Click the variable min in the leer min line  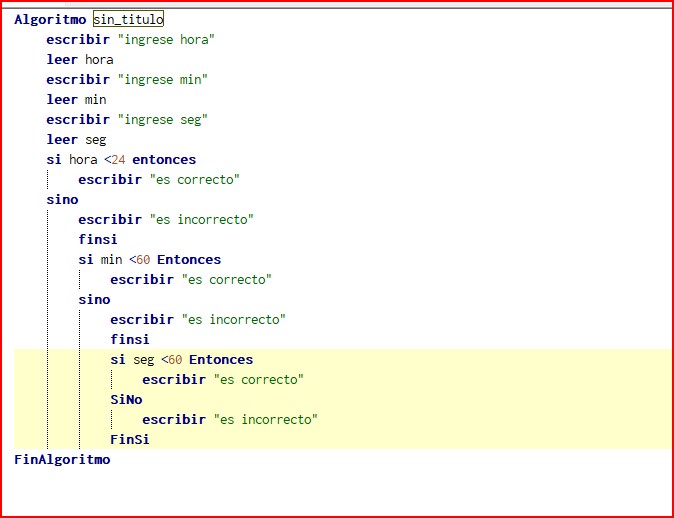94,99
